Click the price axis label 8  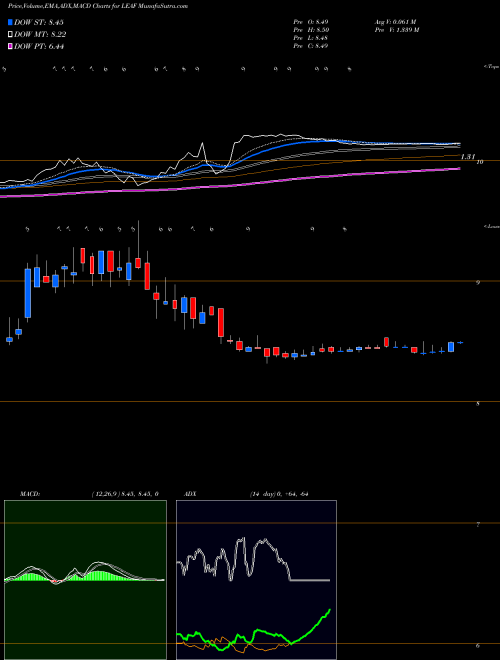(x=478, y=404)
